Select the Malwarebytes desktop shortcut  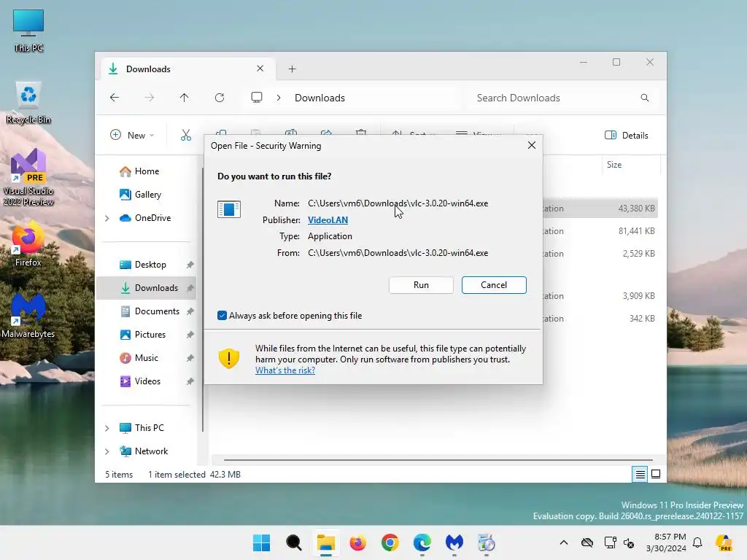point(28,315)
